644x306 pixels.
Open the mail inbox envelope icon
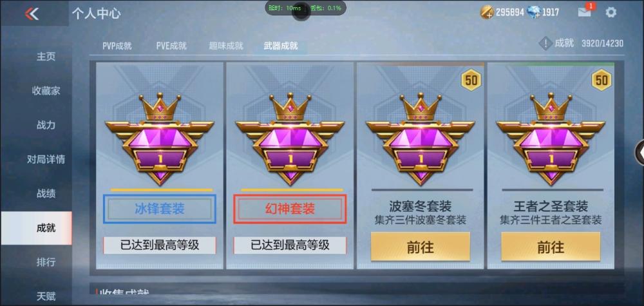coord(585,12)
